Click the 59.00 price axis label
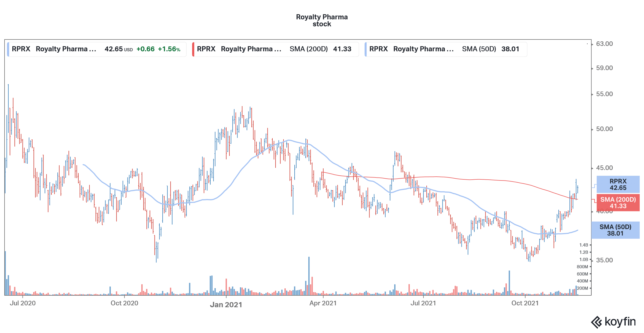 [x=604, y=68]
